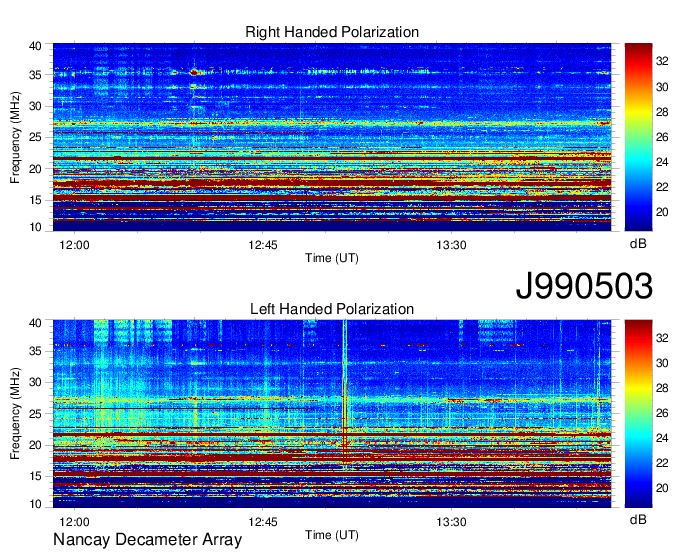This screenshot has height=552, width=680.
Task: Click the 32 value on the bottom color bar scale
Action: [662, 338]
